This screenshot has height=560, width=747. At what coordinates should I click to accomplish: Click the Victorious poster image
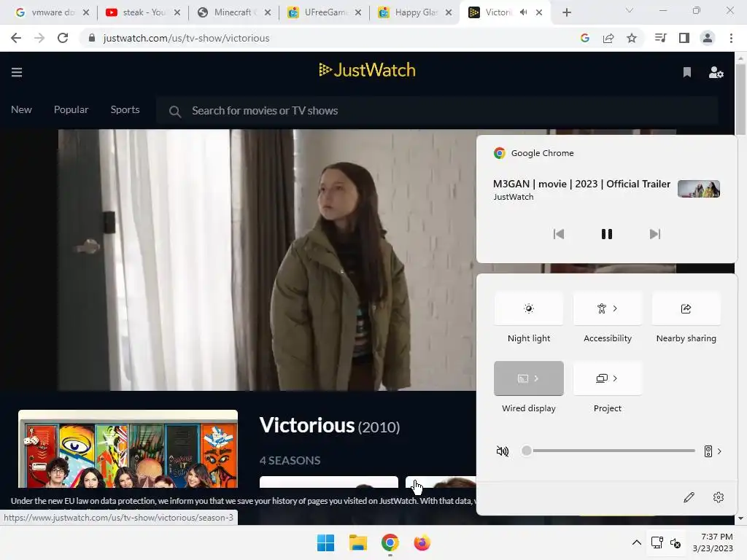[x=128, y=448]
